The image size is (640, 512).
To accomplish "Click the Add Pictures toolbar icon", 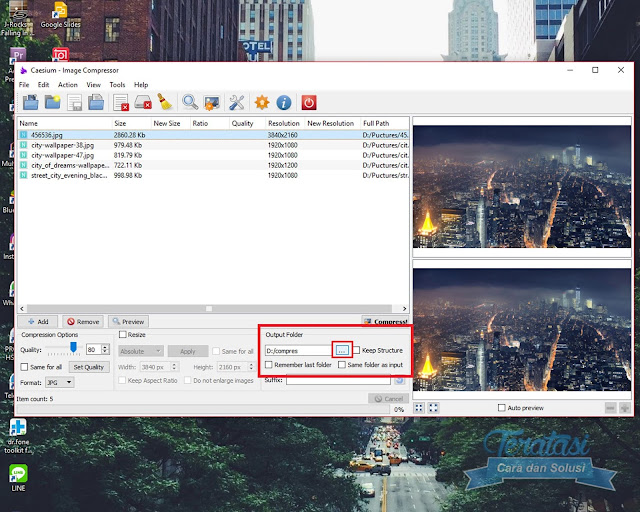I will coord(30,102).
